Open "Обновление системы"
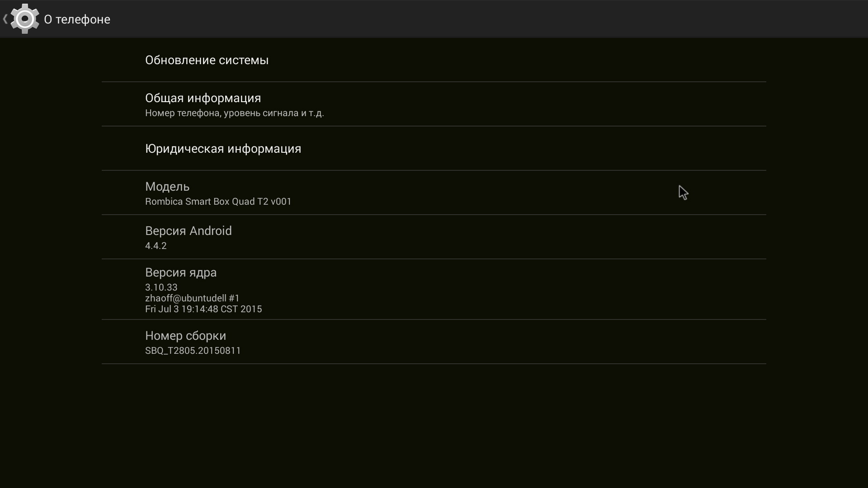The image size is (868, 488). [x=207, y=60]
